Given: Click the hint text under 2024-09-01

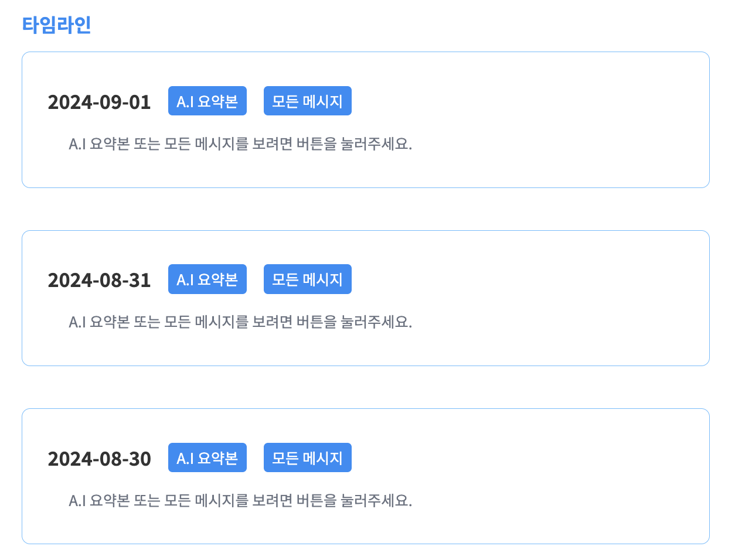Looking at the screenshot, I should (240, 144).
